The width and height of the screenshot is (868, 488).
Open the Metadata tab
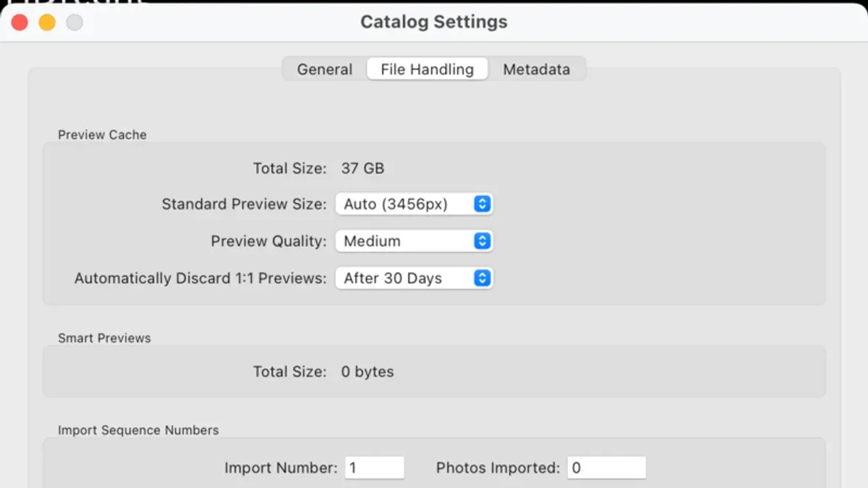pyautogui.click(x=536, y=69)
